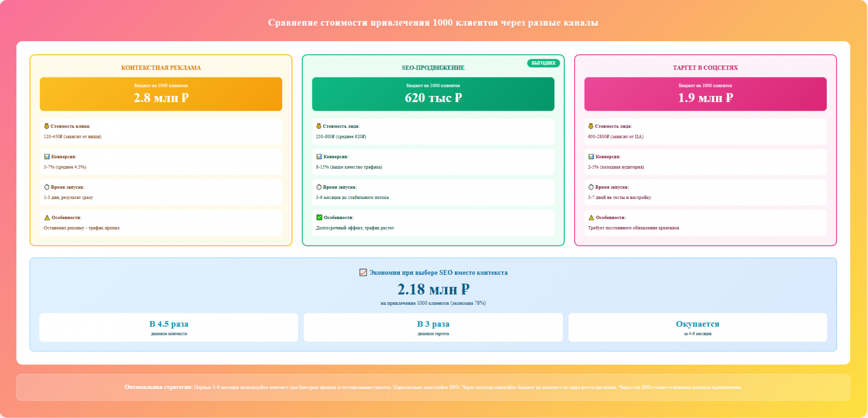Click 'Конверсия:' label in Таргет в соцсетях card

[608, 157]
